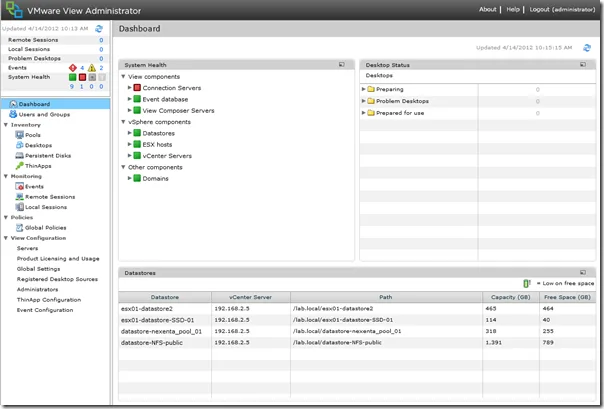
Task: Expand the Problem Desktops folder
Action: [363, 101]
